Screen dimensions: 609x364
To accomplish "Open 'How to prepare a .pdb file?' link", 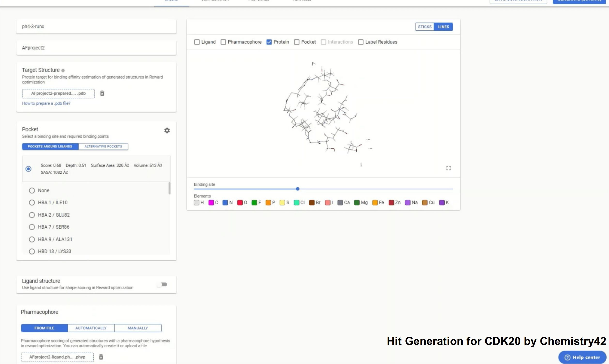I will [x=46, y=103].
